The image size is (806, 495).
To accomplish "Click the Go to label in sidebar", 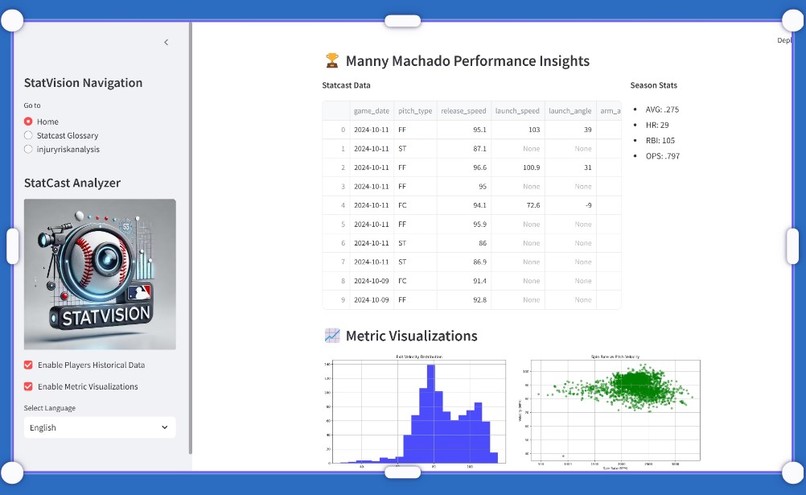I will point(32,105).
